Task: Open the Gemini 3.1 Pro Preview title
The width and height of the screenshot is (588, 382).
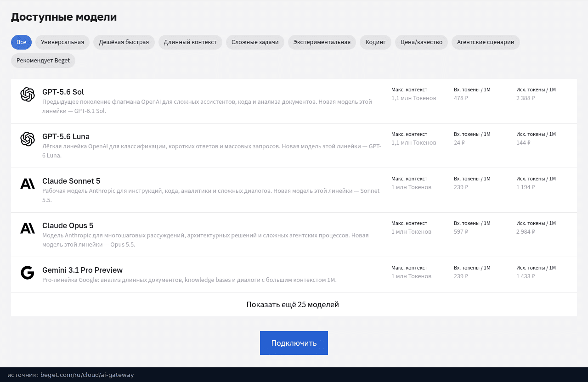Action: [82, 270]
